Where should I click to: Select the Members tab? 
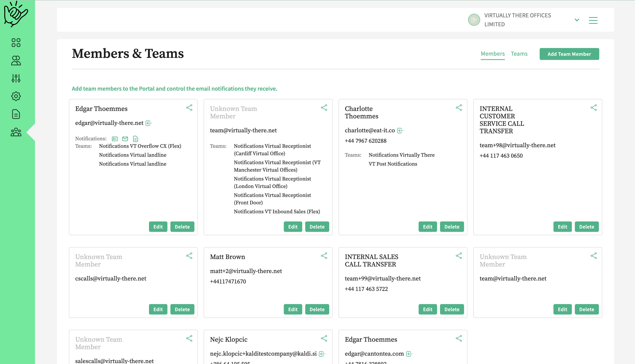(x=492, y=54)
